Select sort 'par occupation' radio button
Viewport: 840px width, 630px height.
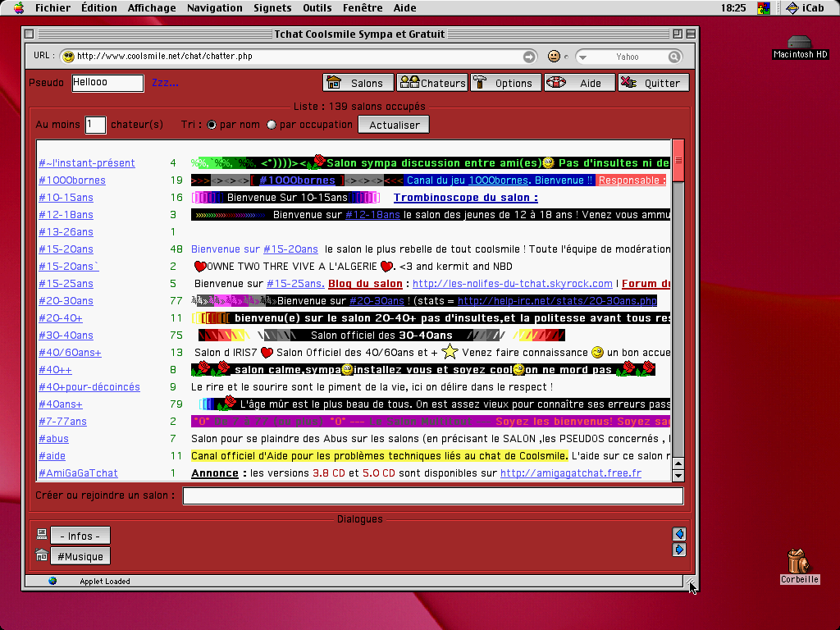pyautogui.click(x=272, y=125)
